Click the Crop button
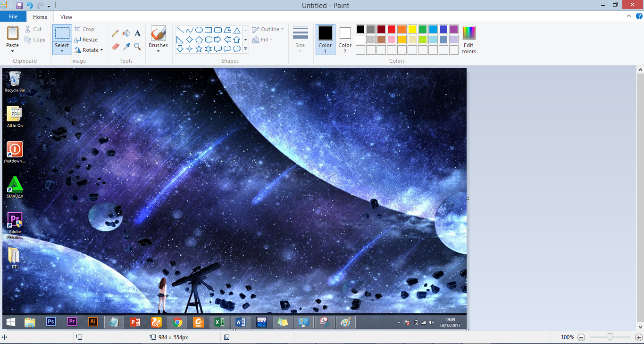This screenshot has width=644, height=344. click(84, 29)
